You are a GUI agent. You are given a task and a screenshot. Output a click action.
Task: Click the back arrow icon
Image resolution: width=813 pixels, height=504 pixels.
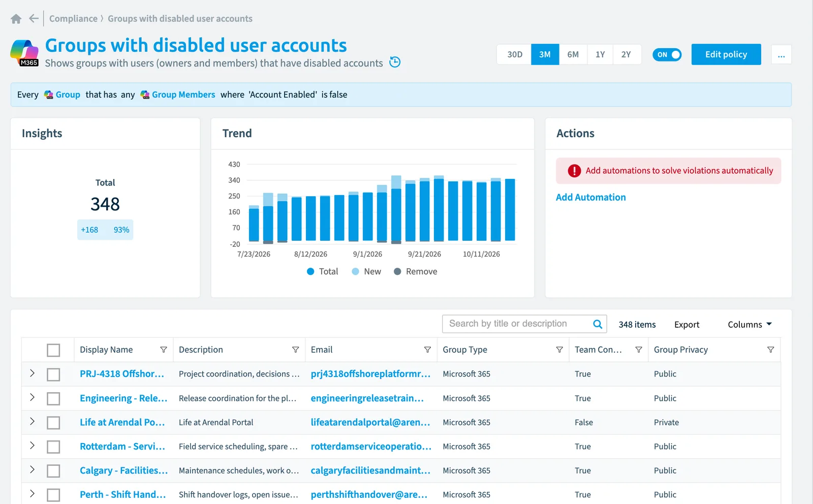pyautogui.click(x=34, y=19)
